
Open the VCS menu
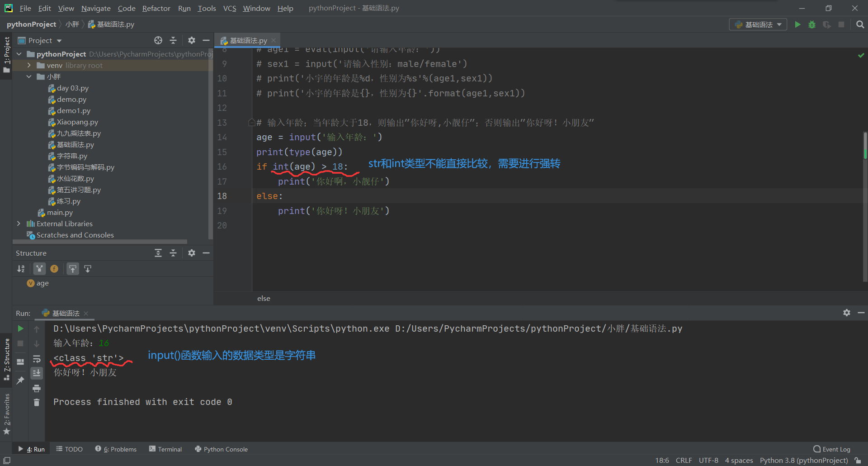click(x=230, y=8)
